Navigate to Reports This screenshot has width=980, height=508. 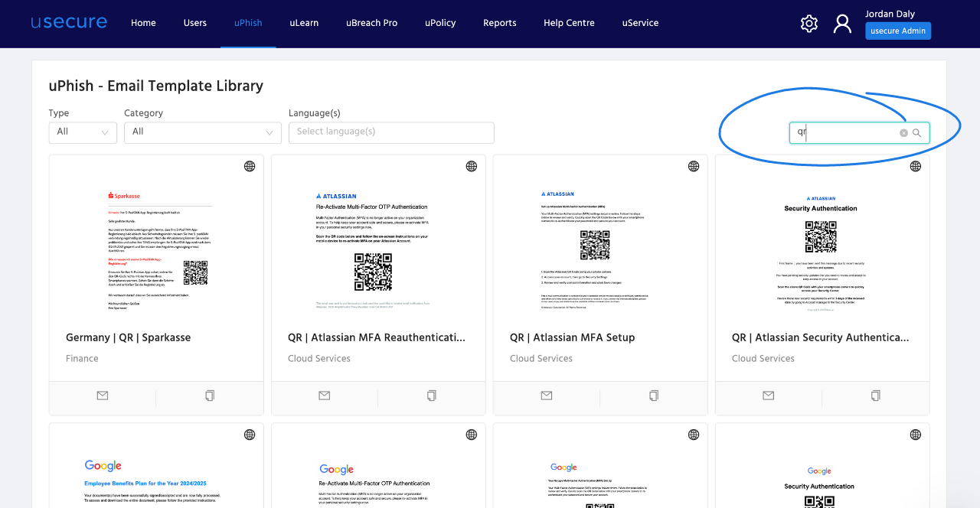pos(499,23)
